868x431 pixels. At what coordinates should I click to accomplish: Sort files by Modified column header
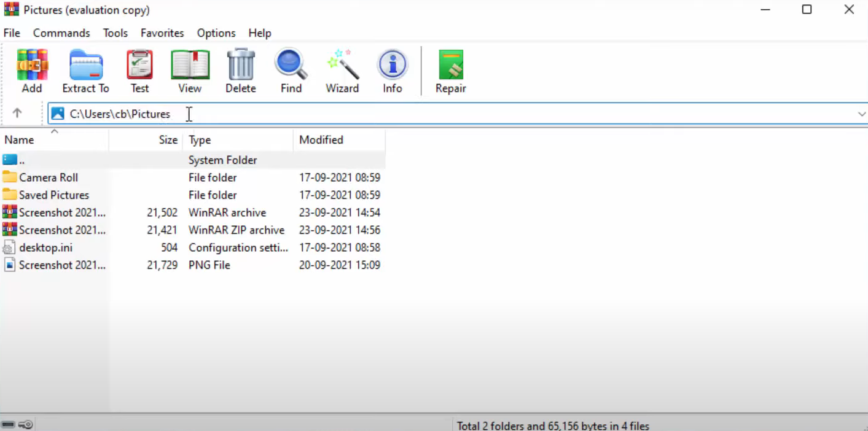tap(321, 140)
